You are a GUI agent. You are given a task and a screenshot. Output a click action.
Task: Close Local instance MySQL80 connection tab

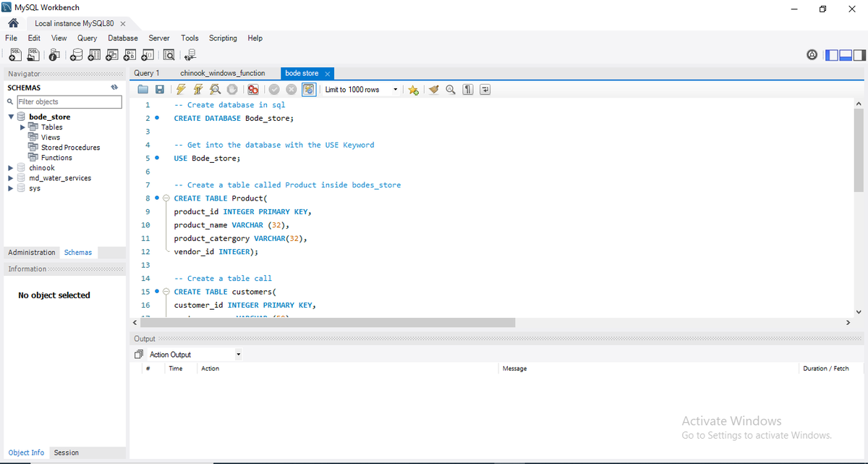point(123,24)
